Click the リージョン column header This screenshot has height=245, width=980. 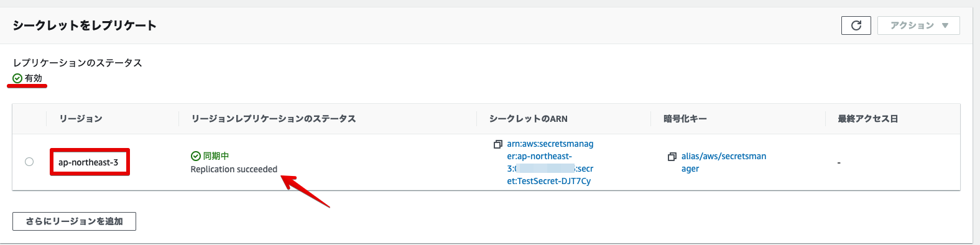(81, 119)
